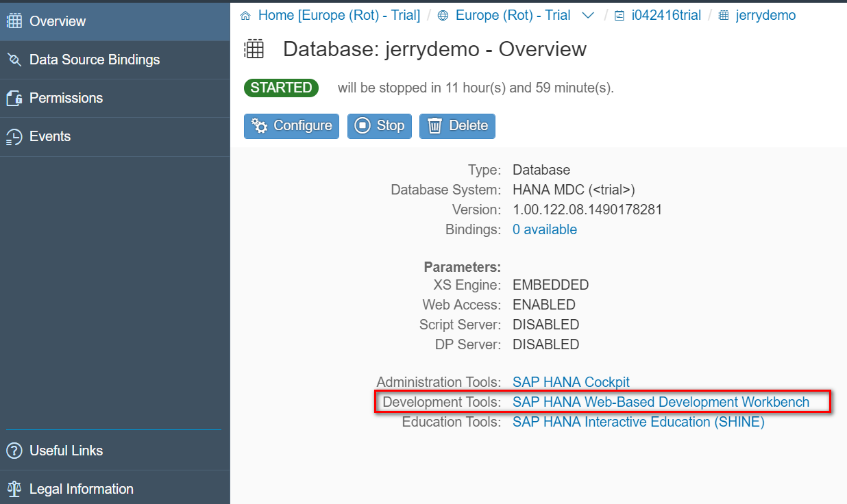Screen dimensions: 847x504
Task: Click the trash can icon on Delete button
Action: point(434,126)
